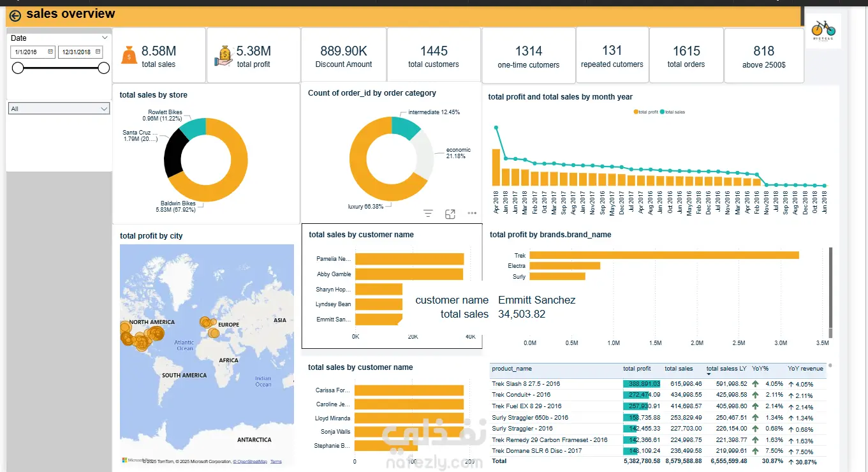This screenshot has height=472, width=868.
Task: Click green up arrow in Trek Slash row
Action: pos(755,384)
